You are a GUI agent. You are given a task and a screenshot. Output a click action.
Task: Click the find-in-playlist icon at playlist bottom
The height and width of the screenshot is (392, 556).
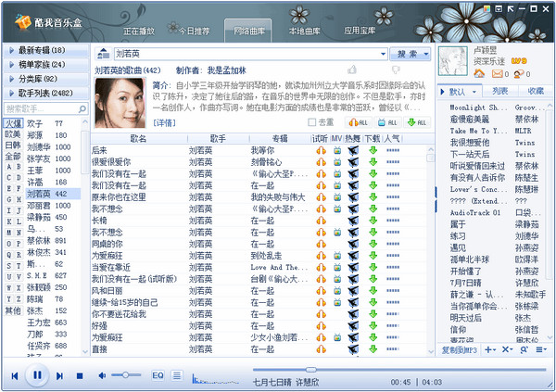point(524,349)
